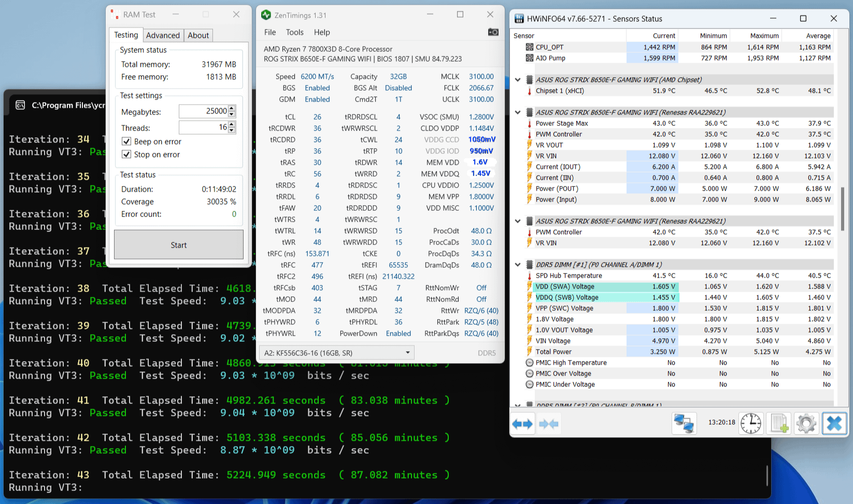
Task: Click the HWiNFO64 title bar app icon
Action: (519, 19)
